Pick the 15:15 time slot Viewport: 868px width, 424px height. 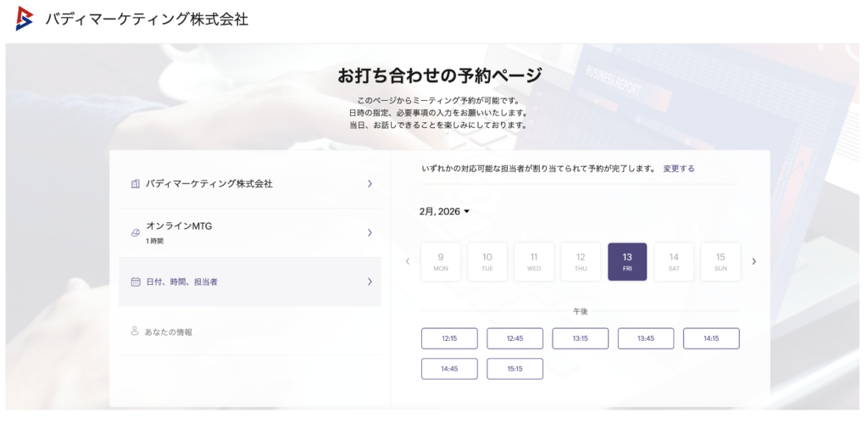(x=515, y=369)
